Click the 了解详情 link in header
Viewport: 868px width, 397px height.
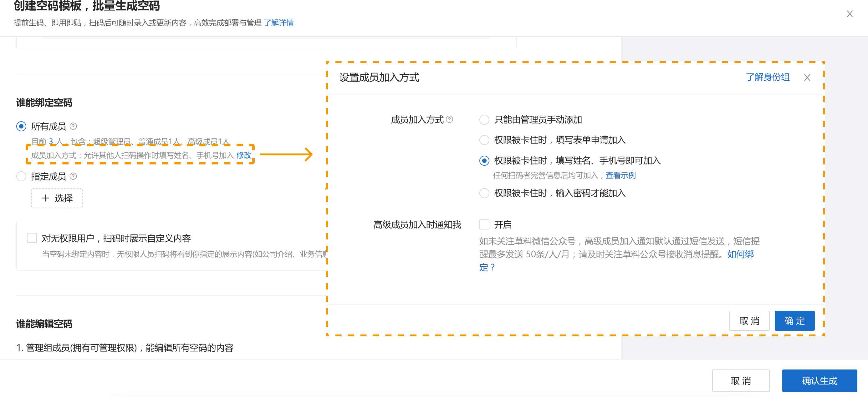(x=279, y=23)
